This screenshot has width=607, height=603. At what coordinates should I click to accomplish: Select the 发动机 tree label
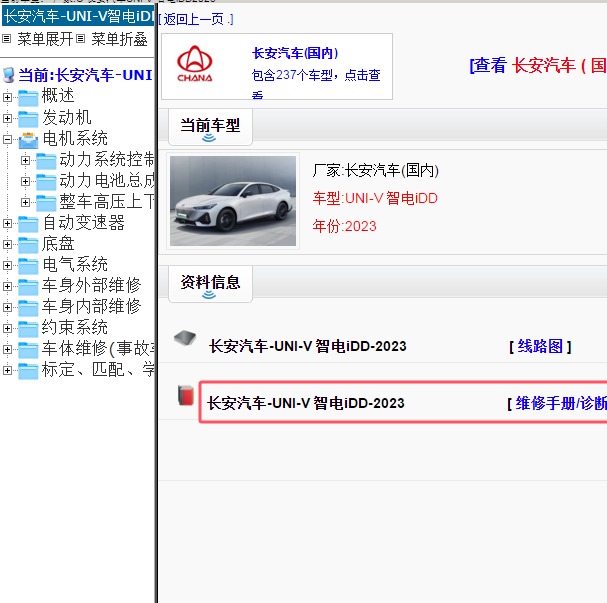(67, 117)
